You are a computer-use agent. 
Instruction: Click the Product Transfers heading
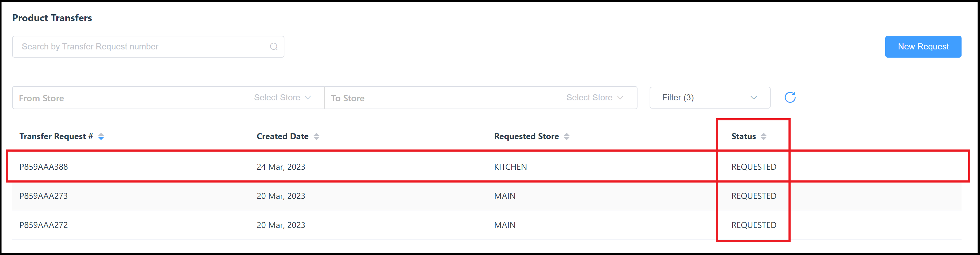pos(52,18)
